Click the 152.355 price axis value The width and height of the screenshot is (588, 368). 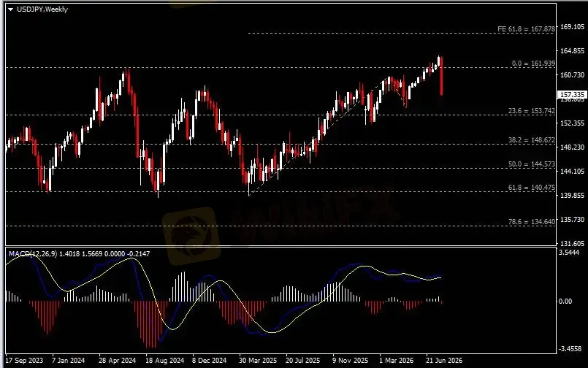572,123
